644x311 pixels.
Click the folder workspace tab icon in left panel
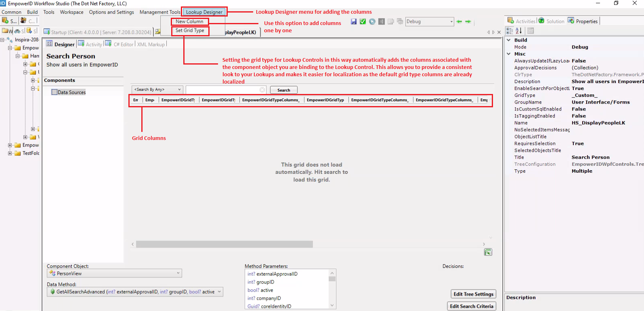point(6,31)
